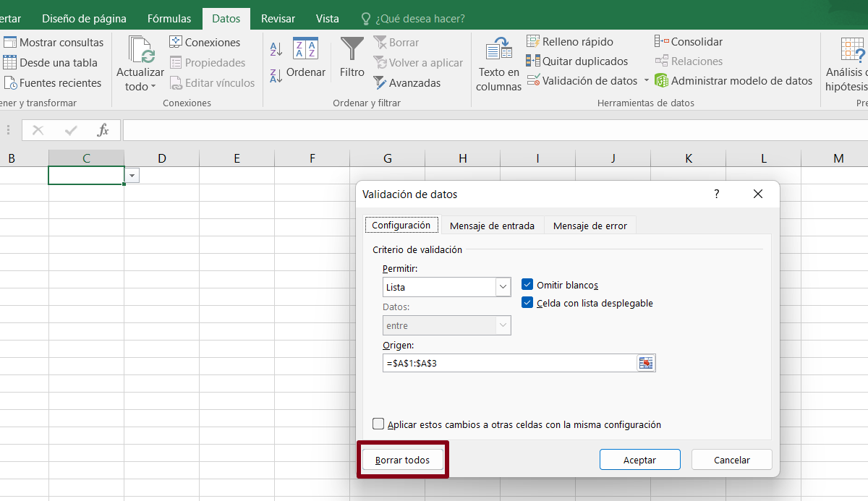Run Relleno rápido

570,42
